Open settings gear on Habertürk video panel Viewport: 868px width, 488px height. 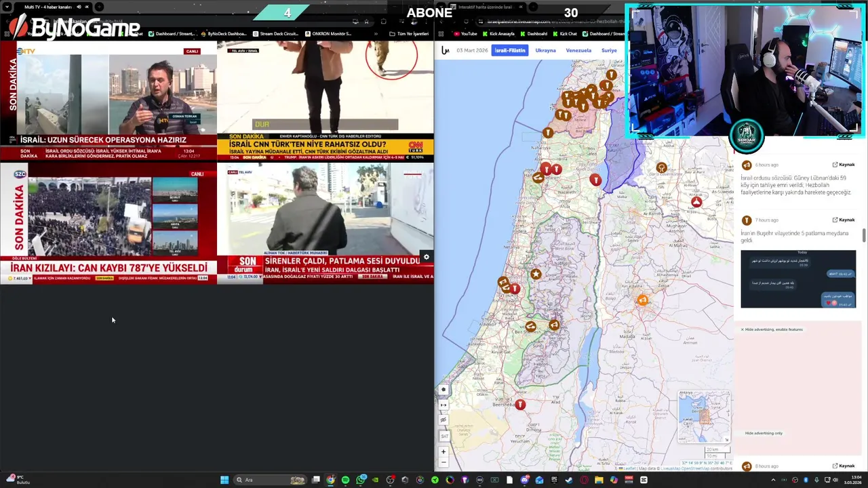[426, 257]
